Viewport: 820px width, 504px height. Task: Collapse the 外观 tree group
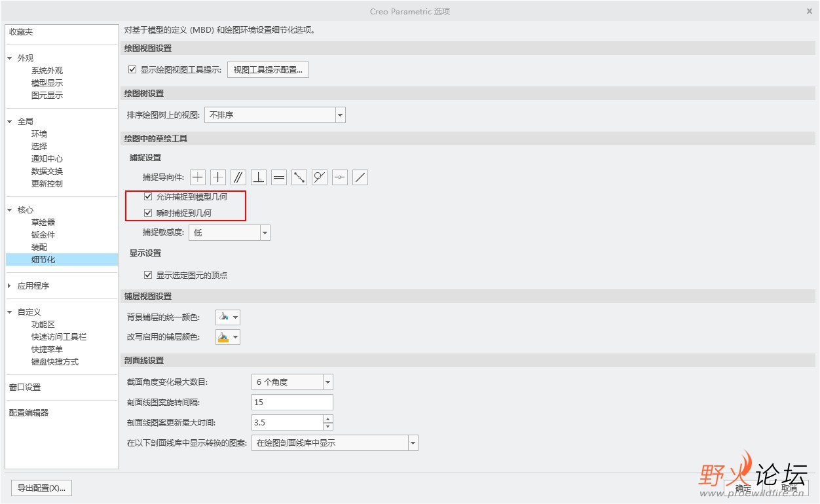point(10,58)
